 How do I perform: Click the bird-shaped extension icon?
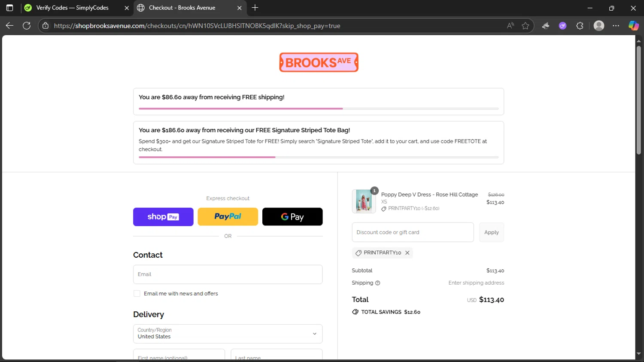pyautogui.click(x=546, y=26)
